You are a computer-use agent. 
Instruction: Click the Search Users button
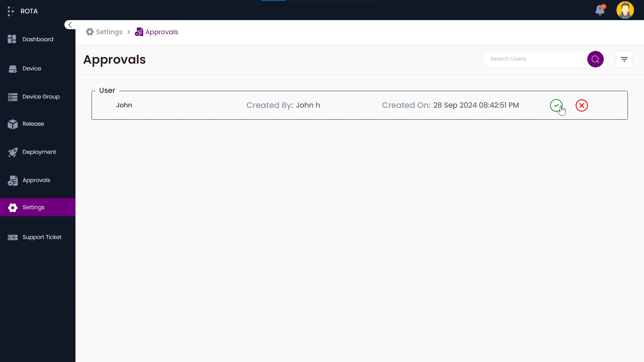(x=595, y=59)
